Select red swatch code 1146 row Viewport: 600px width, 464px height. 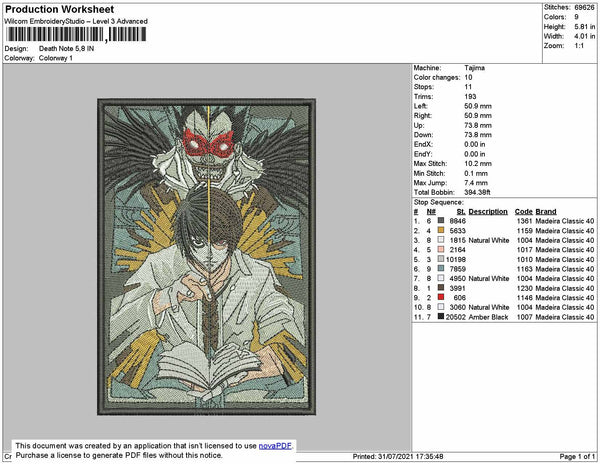[x=441, y=297]
